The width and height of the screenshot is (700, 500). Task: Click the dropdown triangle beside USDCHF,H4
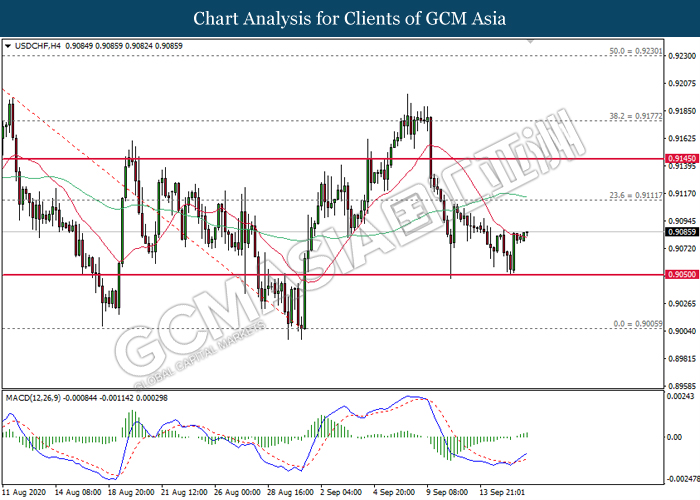(8, 45)
